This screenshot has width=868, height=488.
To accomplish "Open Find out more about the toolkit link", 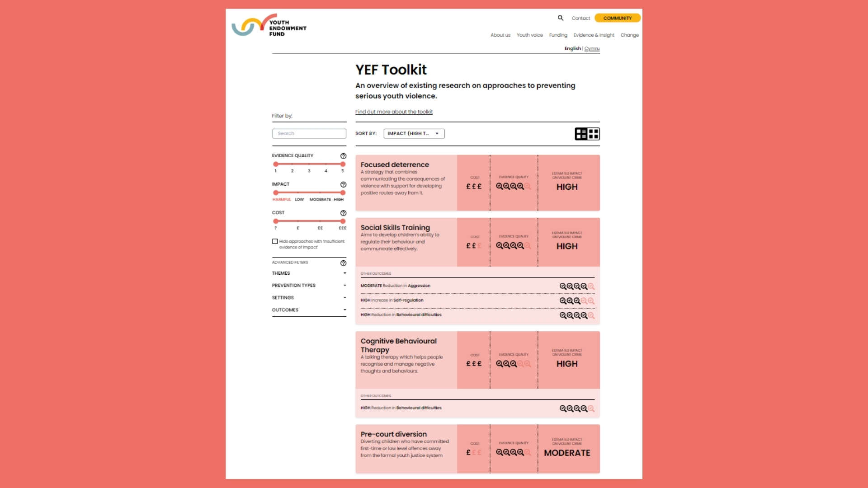I will 393,112.
